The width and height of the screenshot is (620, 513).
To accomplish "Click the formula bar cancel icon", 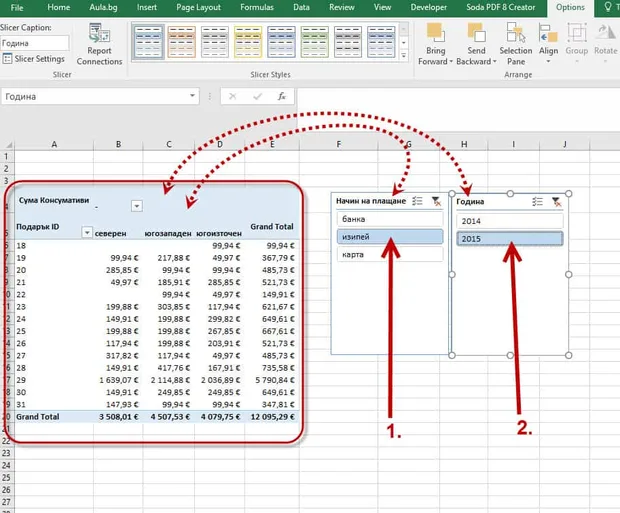I will click(x=232, y=96).
